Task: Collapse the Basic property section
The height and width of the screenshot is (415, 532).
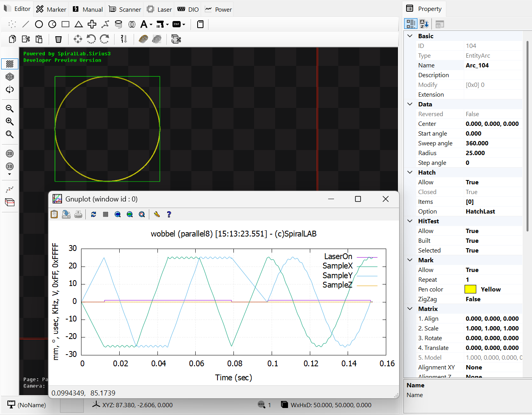Action: 410,36
